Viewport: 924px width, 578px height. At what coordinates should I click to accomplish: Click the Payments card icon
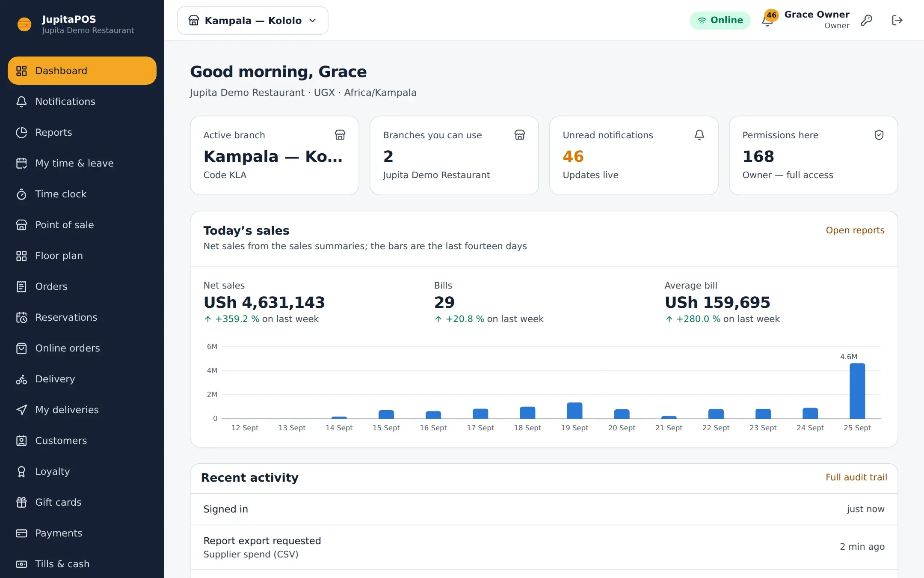coord(21,533)
